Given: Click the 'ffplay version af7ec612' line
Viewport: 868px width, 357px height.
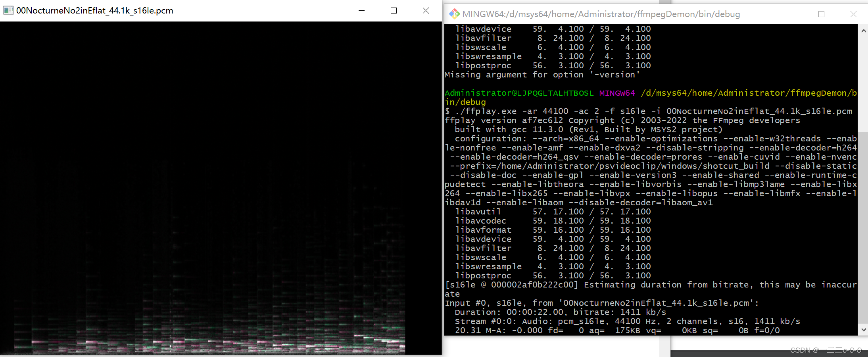Looking at the screenshot, I should point(622,120).
